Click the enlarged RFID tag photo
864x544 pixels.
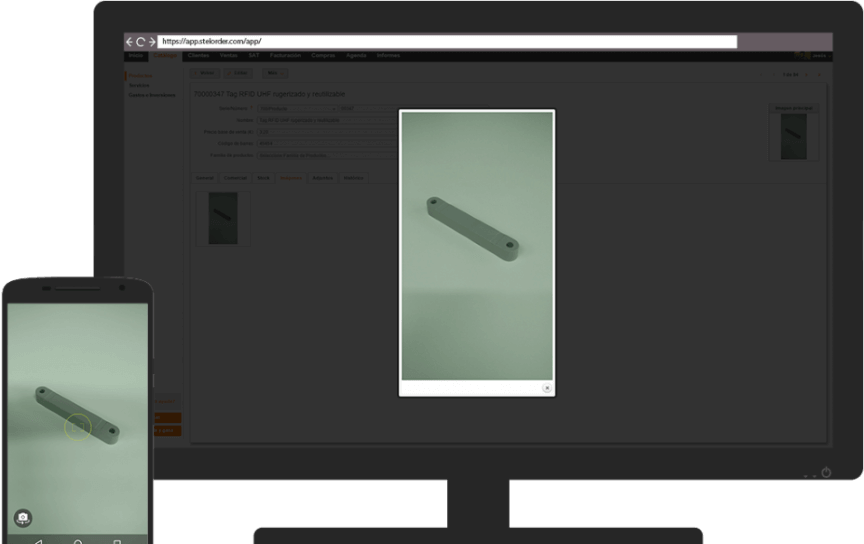pyautogui.click(x=477, y=246)
